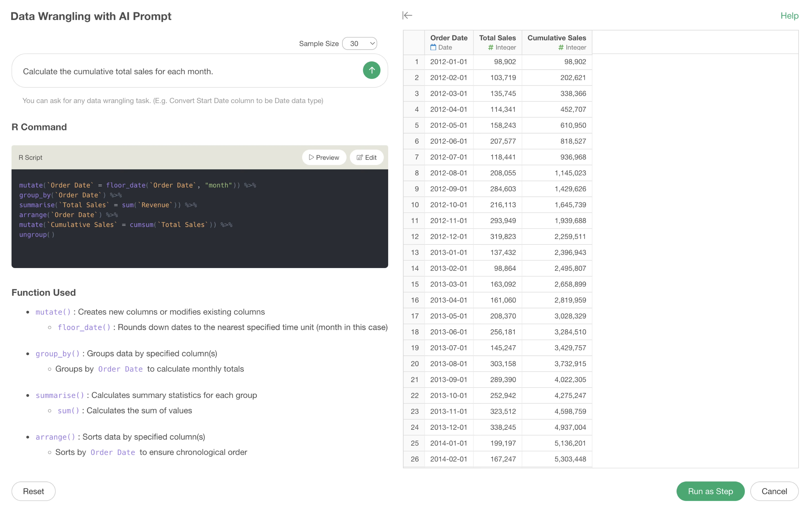812x507 pixels.
Task: Click the calendar icon under Order Date
Action: click(x=433, y=47)
